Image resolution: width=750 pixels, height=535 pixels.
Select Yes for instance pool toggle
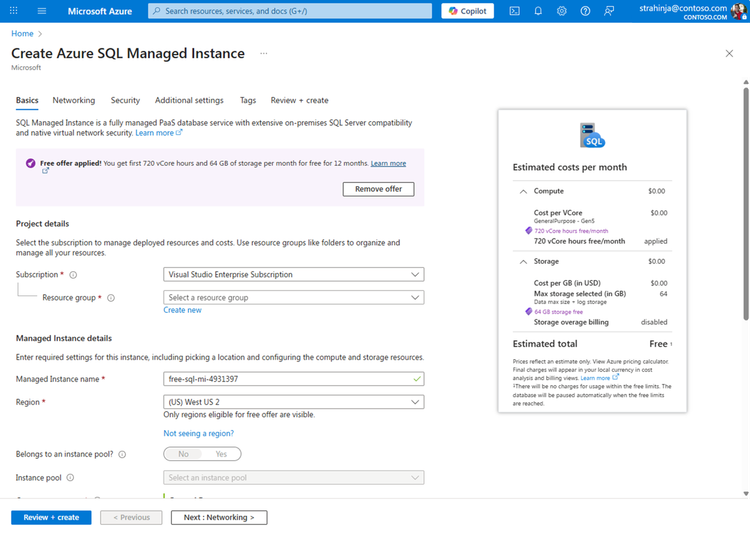coord(221,454)
